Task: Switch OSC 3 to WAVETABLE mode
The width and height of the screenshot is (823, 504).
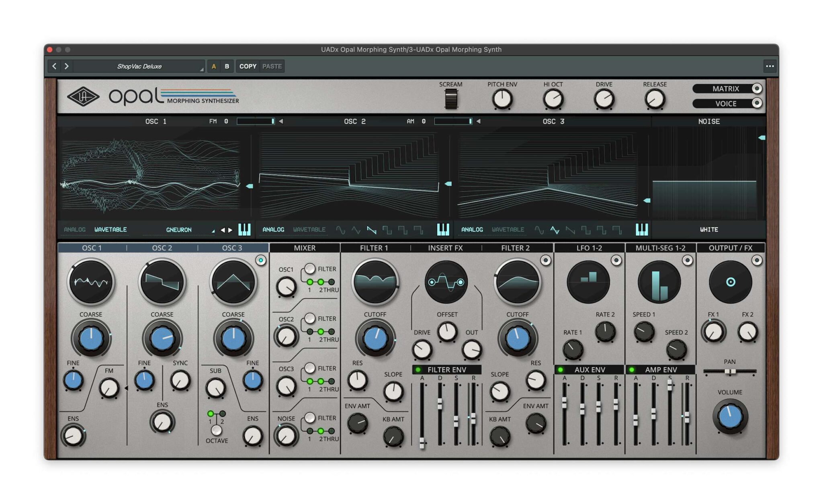Action: (509, 229)
